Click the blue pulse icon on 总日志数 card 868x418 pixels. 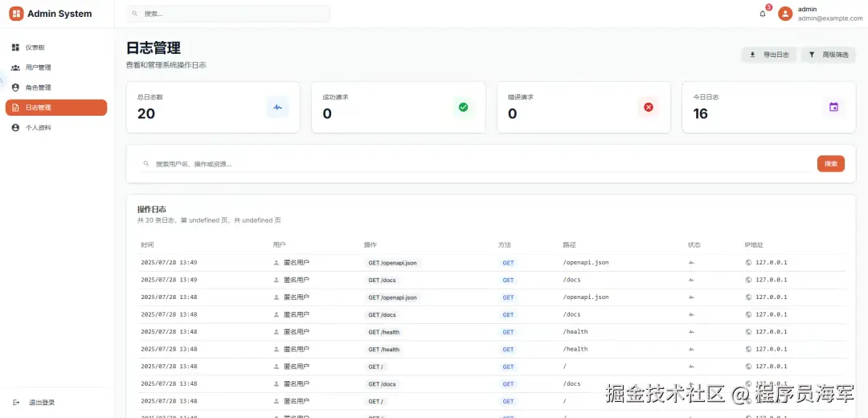click(x=278, y=108)
